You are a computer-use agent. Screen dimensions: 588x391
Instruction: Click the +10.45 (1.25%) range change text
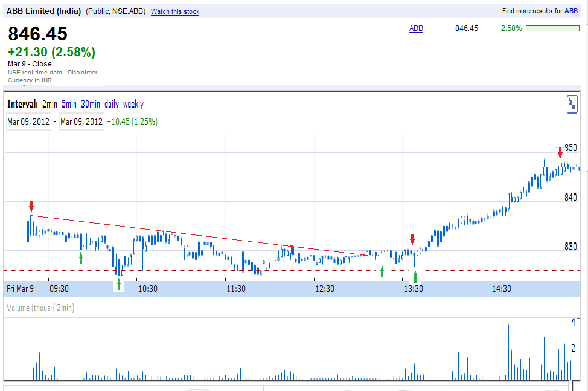pos(132,121)
